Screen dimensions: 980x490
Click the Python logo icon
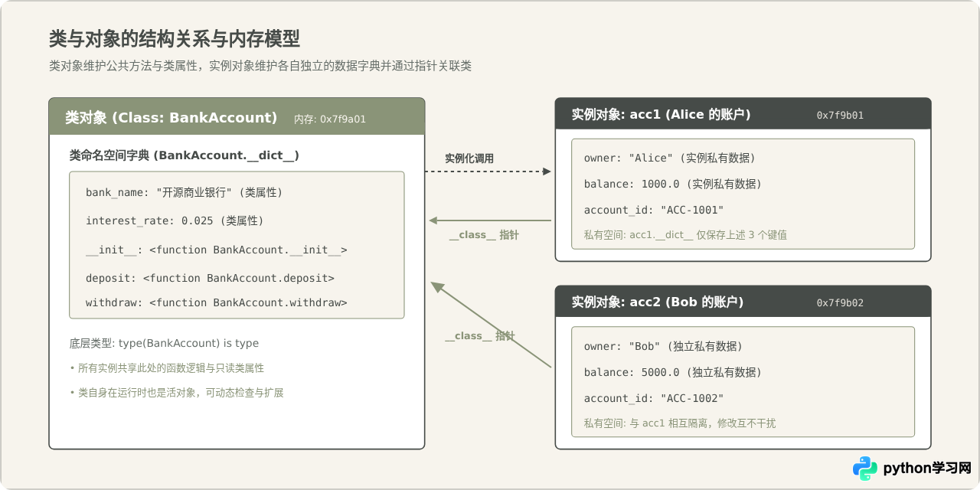[865, 469]
